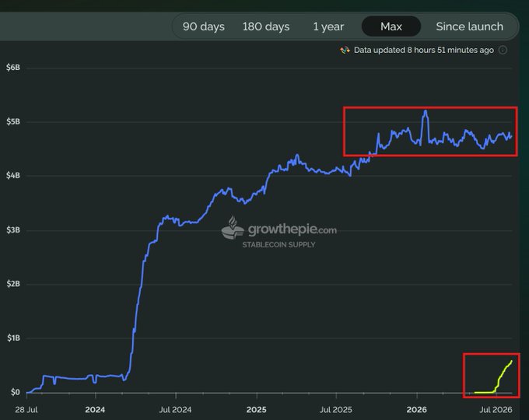This screenshot has width=529, height=420.
Task: Click the 'Data updated 8 hours 51 minutes ago' text
Action: 424,51
